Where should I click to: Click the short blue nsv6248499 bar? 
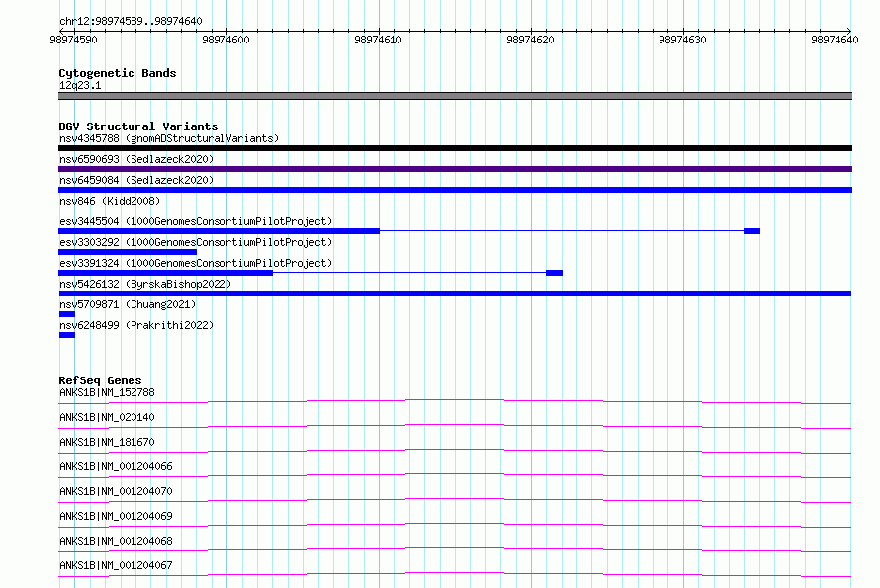point(67,335)
